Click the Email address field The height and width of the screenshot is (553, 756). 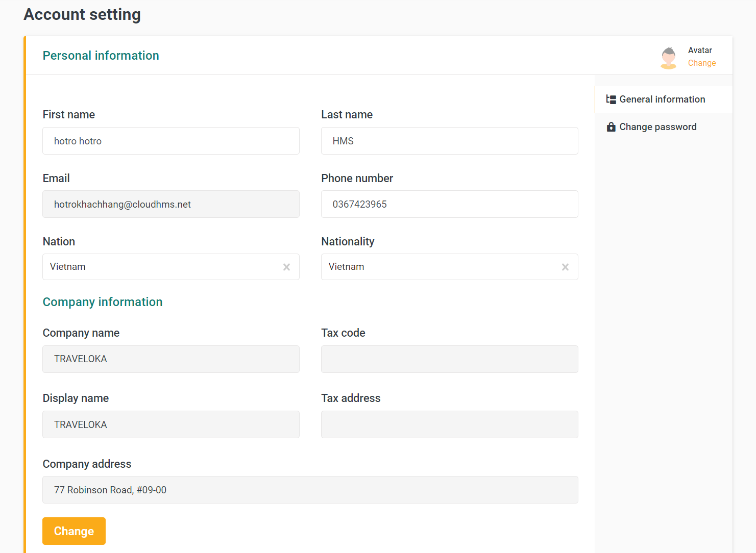[x=170, y=204]
